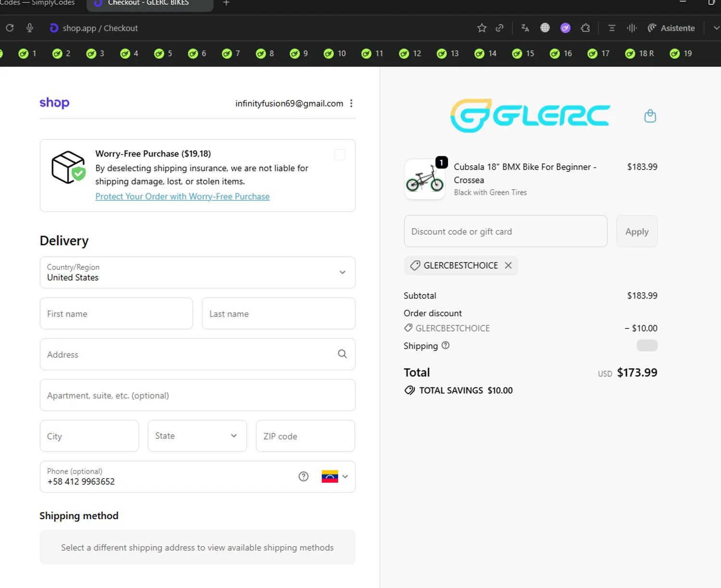Select coupon bookmark 1
Screen dimensions: 721x588
[x=27, y=53]
